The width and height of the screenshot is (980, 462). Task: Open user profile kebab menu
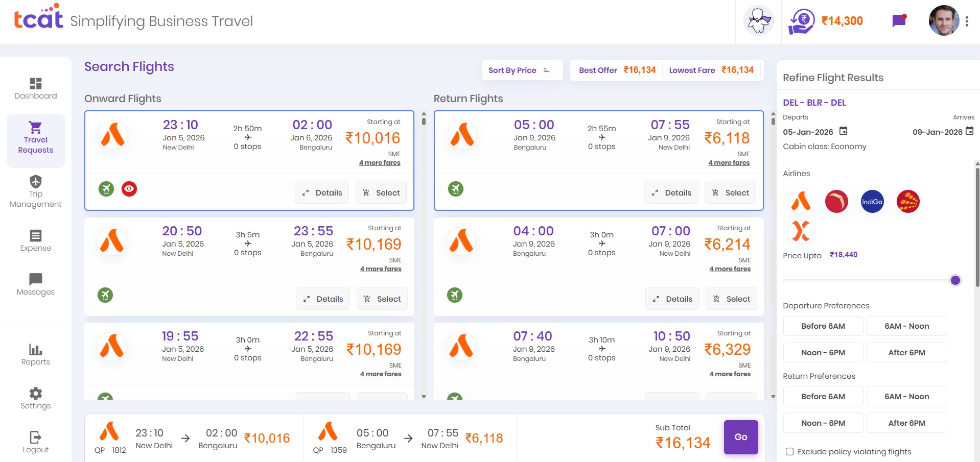967,21
